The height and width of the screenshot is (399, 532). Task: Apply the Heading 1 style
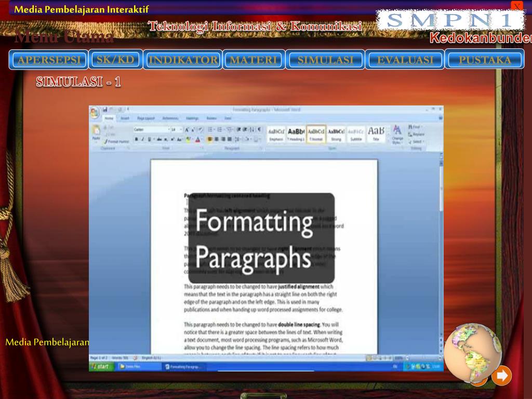point(296,135)
